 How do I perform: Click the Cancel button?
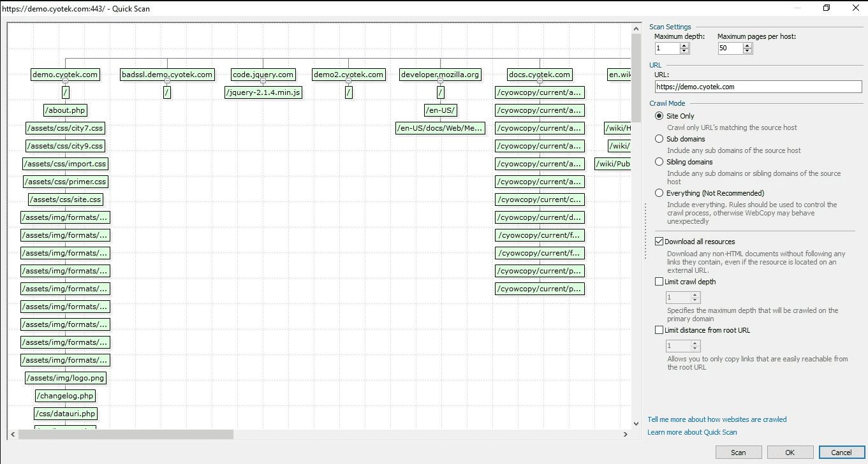(842, 453)
